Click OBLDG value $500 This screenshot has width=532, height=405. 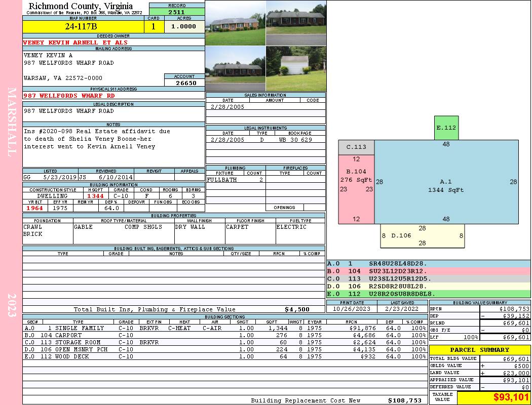521,366
